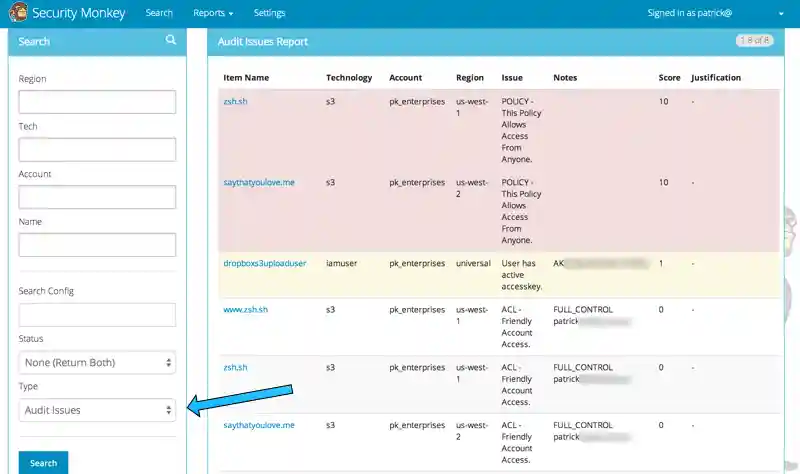Click the magnifier icon in Search panel header

click(171, 40)
